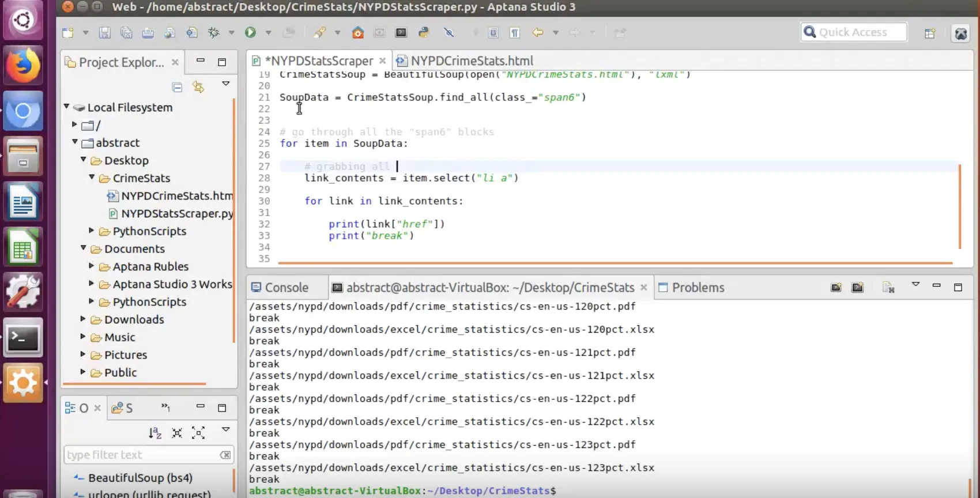The height and width of the screenshot is (498, 980).
Task: Click the first terminal toolbar icon beside Problems
Action: pyautogui.click(x=836, y=288)
